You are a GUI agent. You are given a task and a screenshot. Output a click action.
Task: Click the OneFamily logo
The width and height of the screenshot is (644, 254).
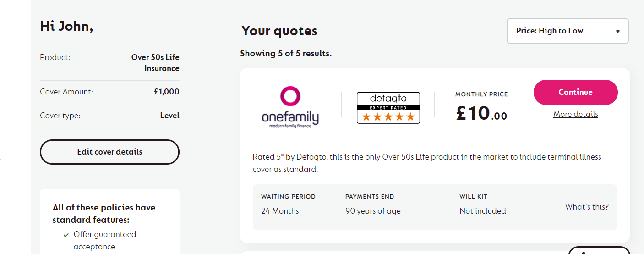290,107
